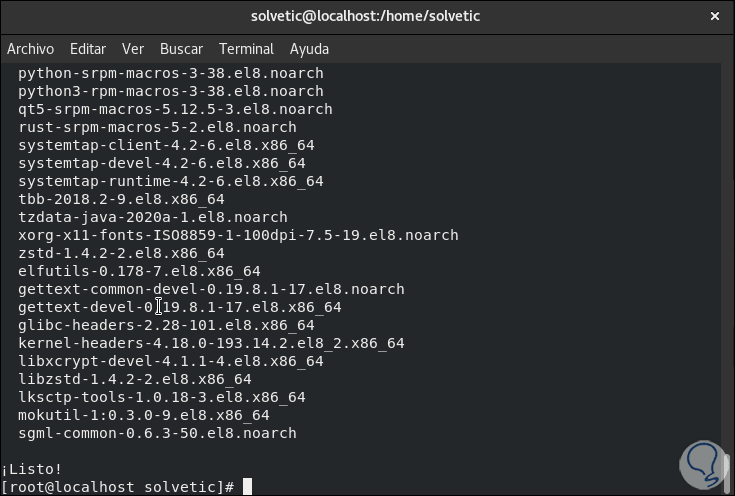Click the mokutil package line
735x496 pixels.
click(x=143, y=415)
